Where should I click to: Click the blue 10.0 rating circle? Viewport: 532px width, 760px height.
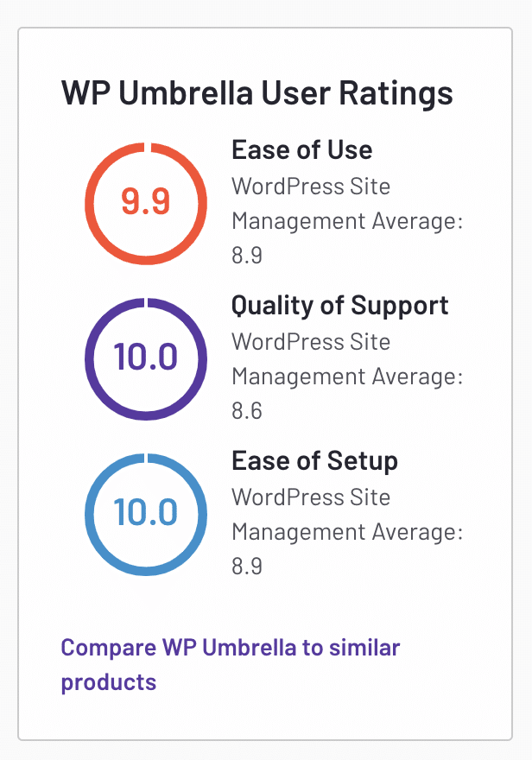pos(146,514)
